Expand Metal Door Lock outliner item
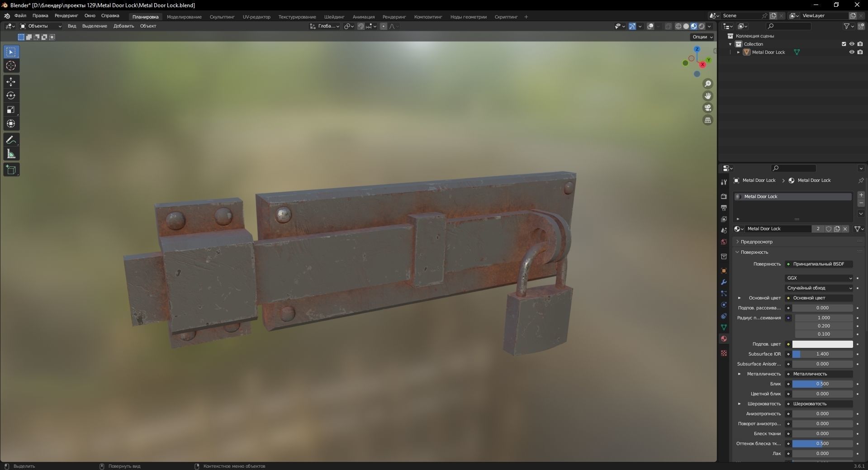 point(738,52)
